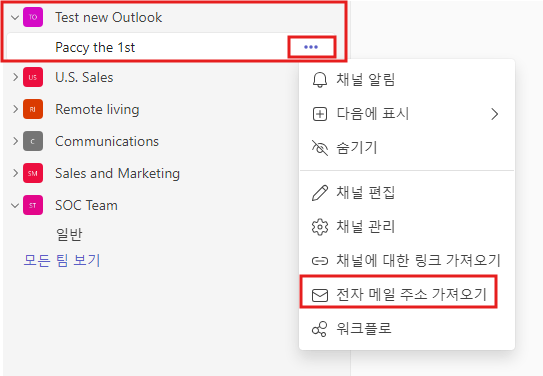Click the bell icon for channel notifications
The width and height of the screenshot is (543, 376).
tap(320, 80)
